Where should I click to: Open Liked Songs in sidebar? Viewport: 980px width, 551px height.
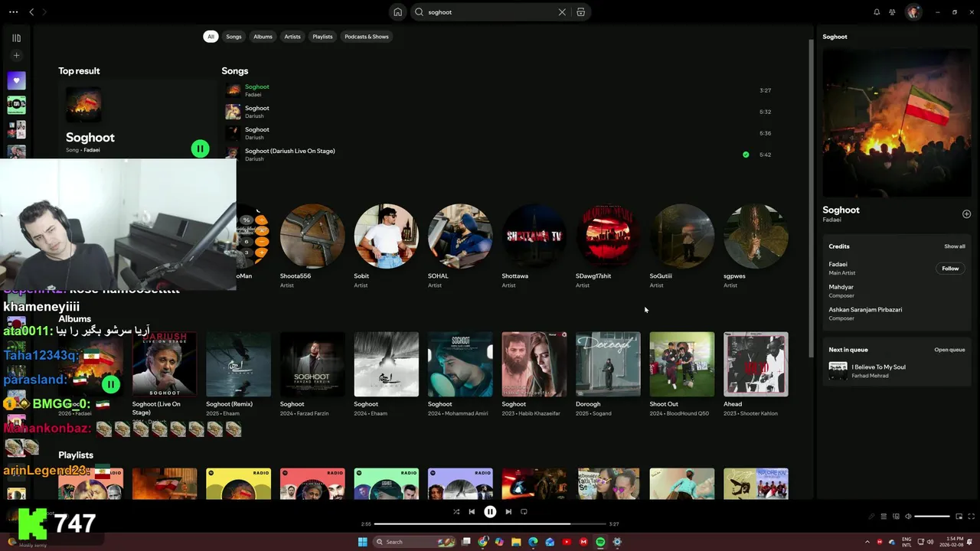[x=16, y=80]
